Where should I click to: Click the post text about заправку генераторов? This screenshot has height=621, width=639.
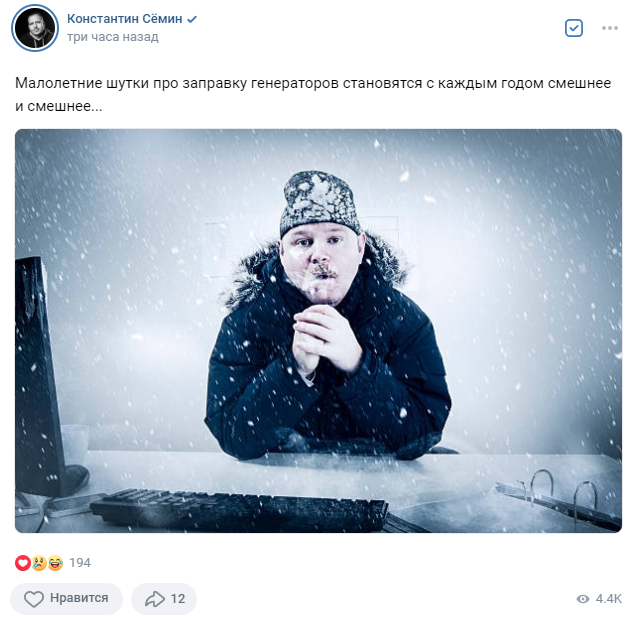click(x=313, y=95)
